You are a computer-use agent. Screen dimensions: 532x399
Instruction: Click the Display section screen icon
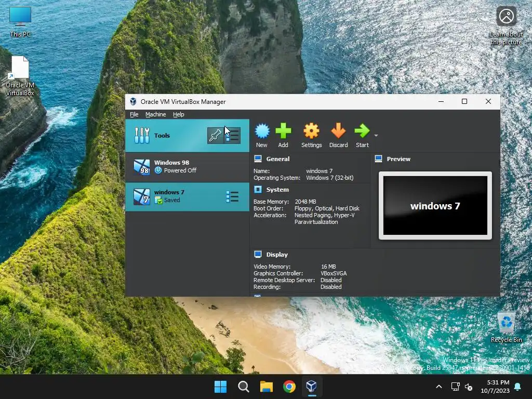point(258,254)
